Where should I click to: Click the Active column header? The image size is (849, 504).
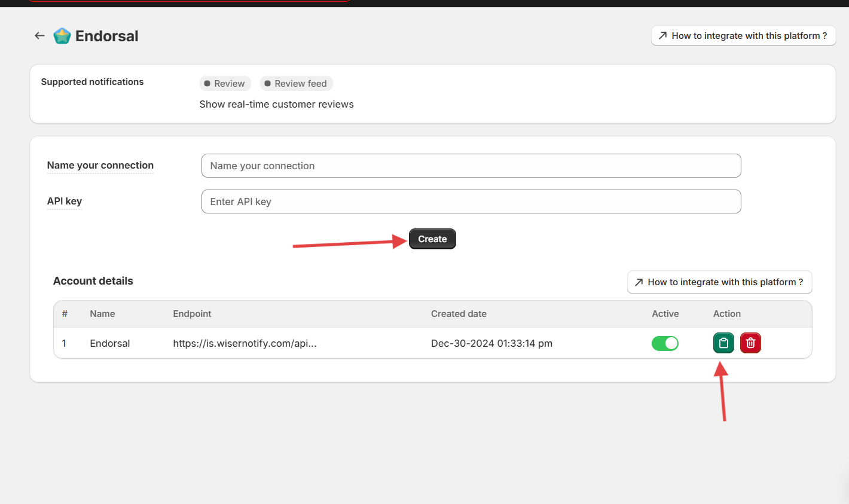point(665,314)
